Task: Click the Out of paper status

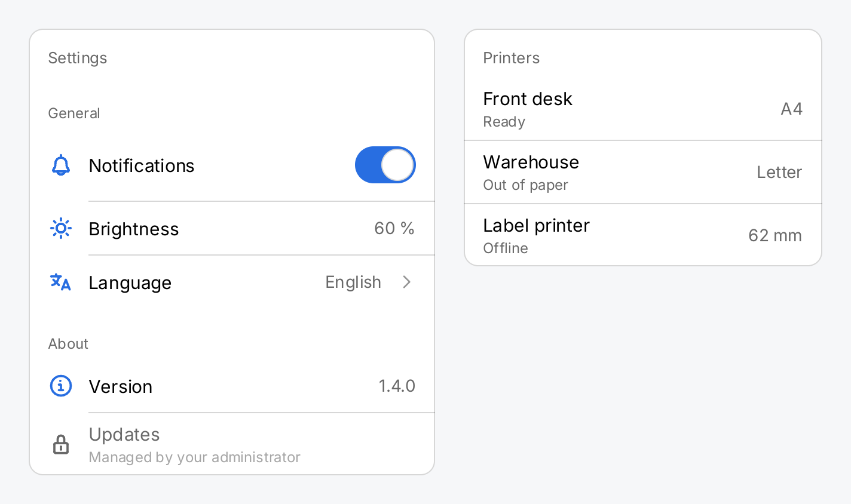Action: pyautogui.click(x=526, y=185)
